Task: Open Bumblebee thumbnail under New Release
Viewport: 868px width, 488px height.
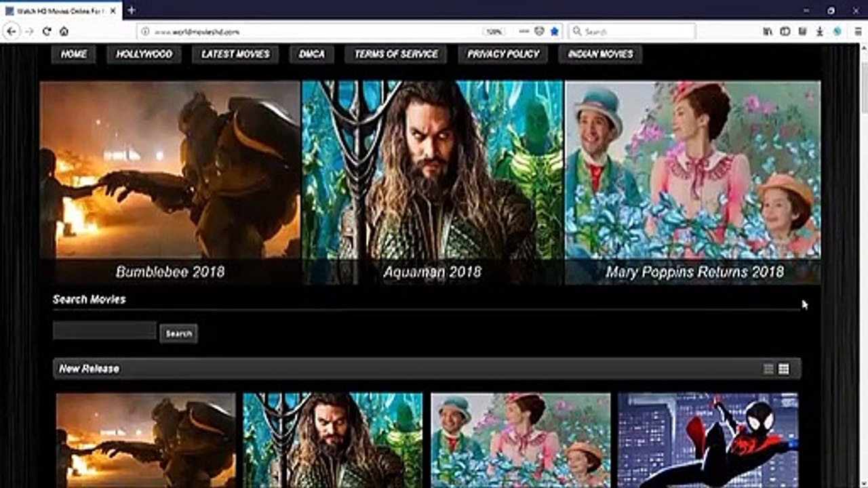Action: 146,440
